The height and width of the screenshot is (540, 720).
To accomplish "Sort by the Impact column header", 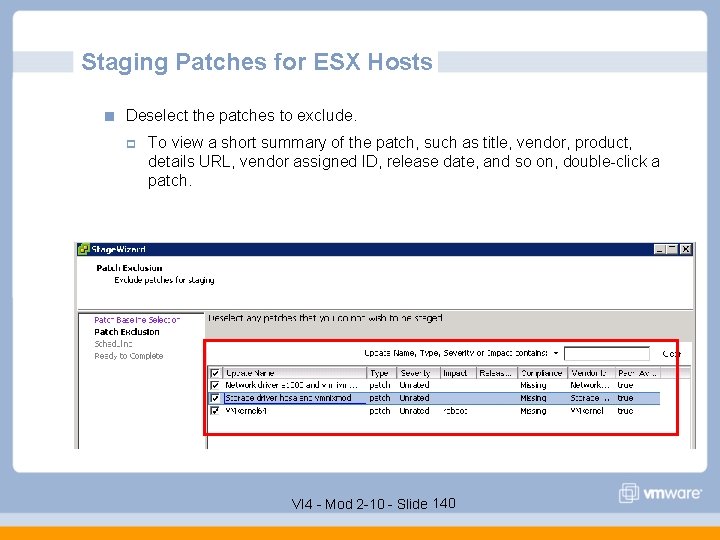I will click(458, 373).
